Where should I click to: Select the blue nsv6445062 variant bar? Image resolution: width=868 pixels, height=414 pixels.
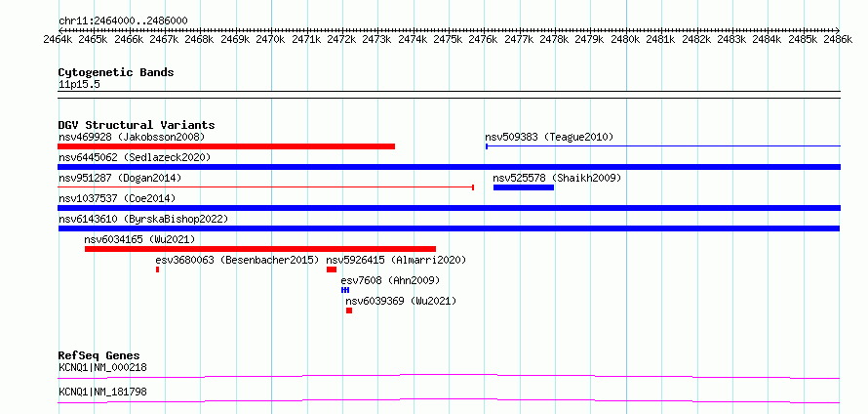tap(449, 167)
